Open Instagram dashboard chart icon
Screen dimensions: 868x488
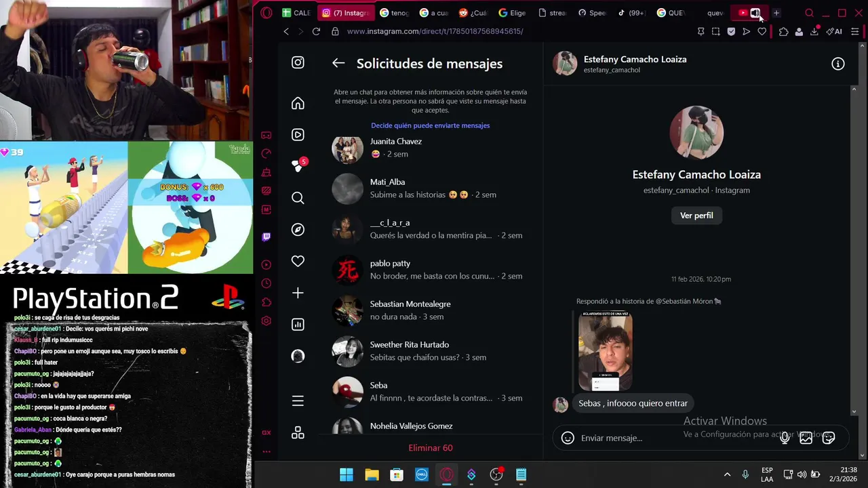pyautogui.click(x=298, y=325)
